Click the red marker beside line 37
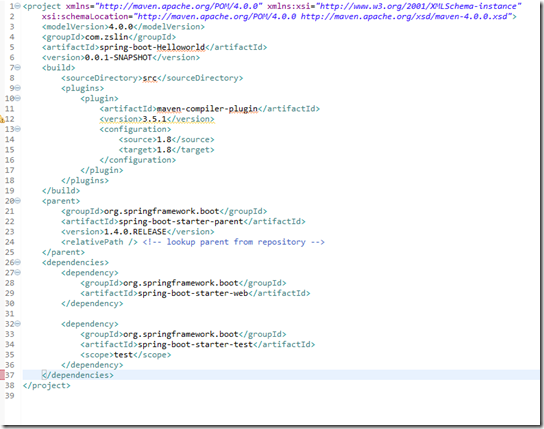Image resolution: width=544 pixels, height=429 pixels. [2, 375]
